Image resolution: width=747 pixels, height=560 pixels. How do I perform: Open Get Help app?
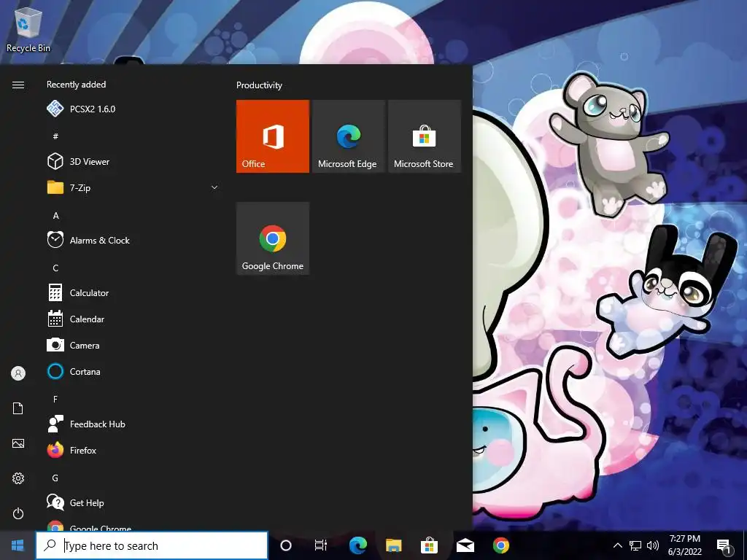[x=133, y=503]
